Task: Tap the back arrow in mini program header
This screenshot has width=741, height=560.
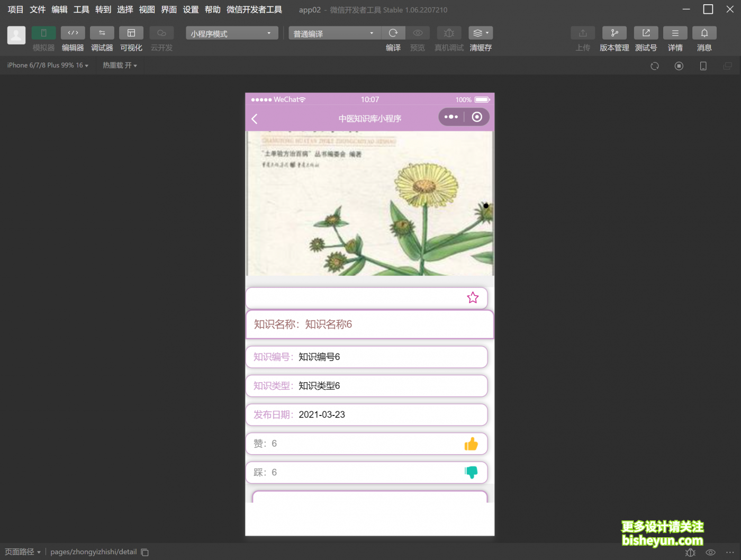Action: (255, 119)
